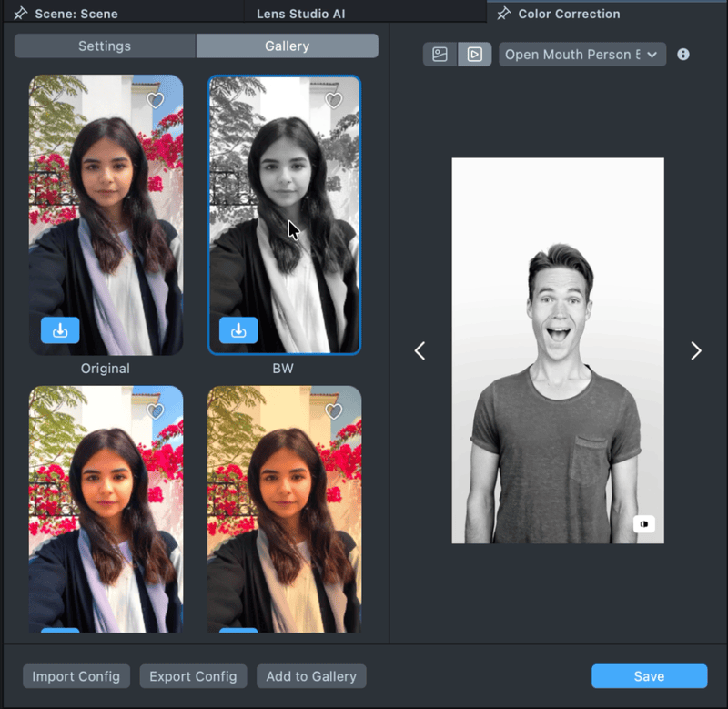Screen dimensions: 728x709
Task: Open the Open Mouth Person preview dropdown
Action: coord(582,55)
